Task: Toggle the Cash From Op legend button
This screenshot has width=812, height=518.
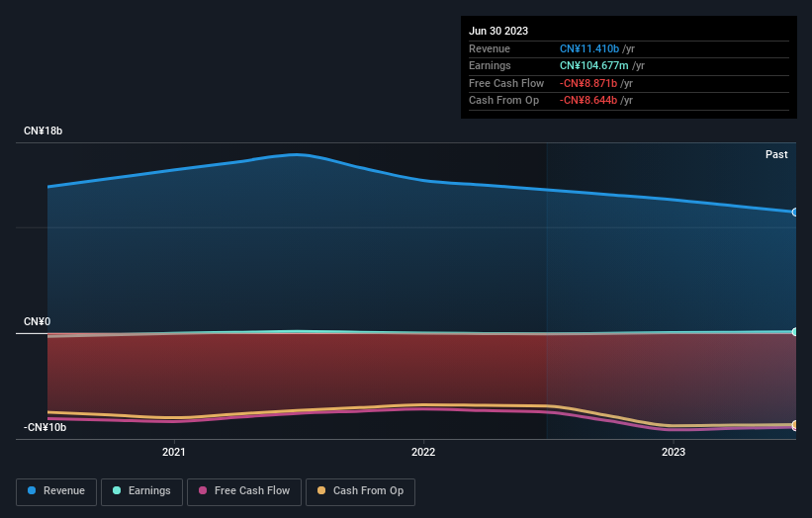Action: point(360,491)
